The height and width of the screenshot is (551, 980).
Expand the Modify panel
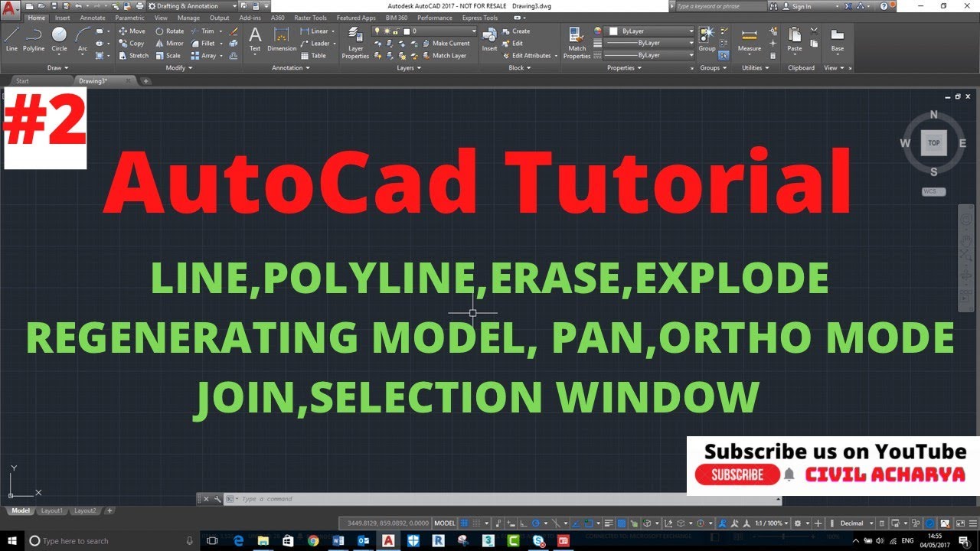point(180,67)
